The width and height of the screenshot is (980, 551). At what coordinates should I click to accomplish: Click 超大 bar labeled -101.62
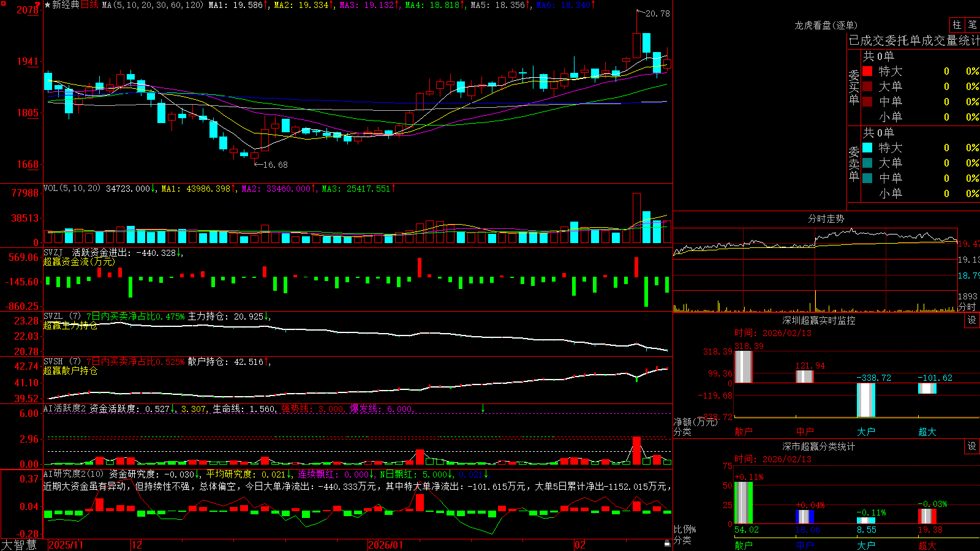tap(927, 389)
